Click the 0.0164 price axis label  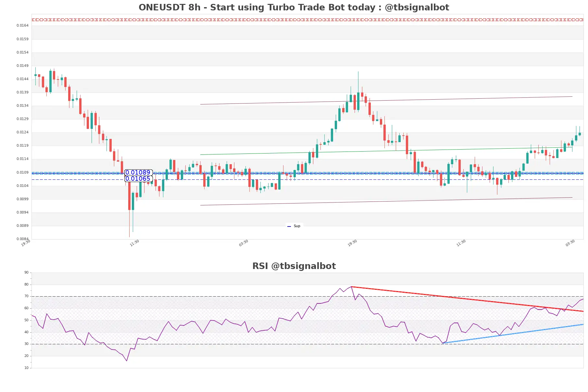[x=22, y=25]
